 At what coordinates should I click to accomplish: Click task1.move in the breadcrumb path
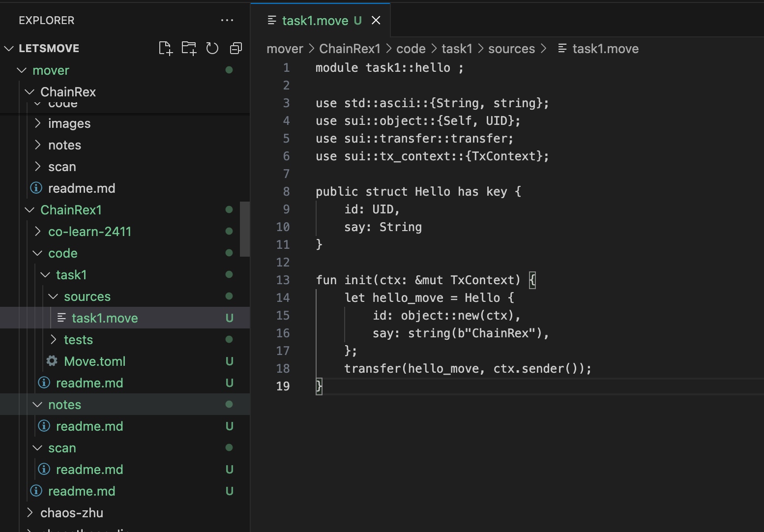[605, 49]
